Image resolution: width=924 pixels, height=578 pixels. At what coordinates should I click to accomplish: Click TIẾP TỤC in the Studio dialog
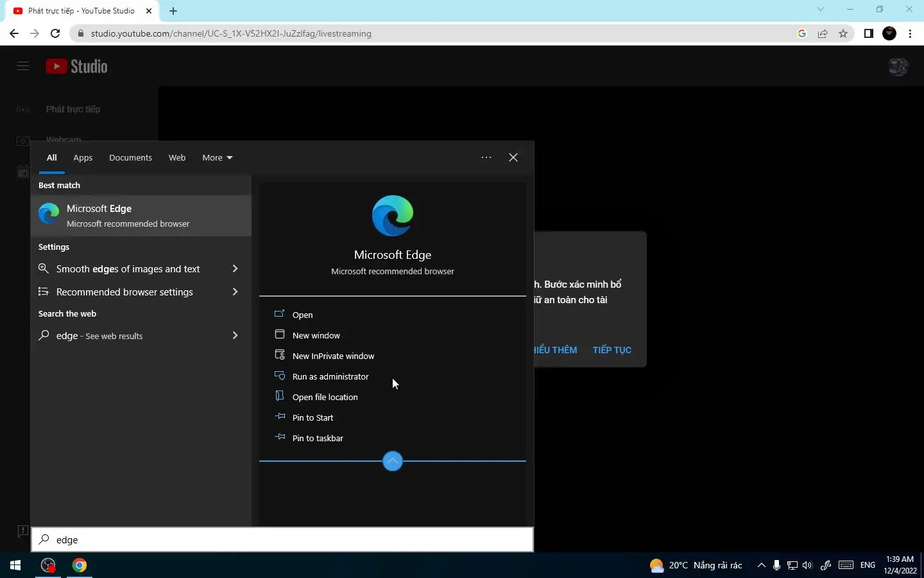coord(612,350)
